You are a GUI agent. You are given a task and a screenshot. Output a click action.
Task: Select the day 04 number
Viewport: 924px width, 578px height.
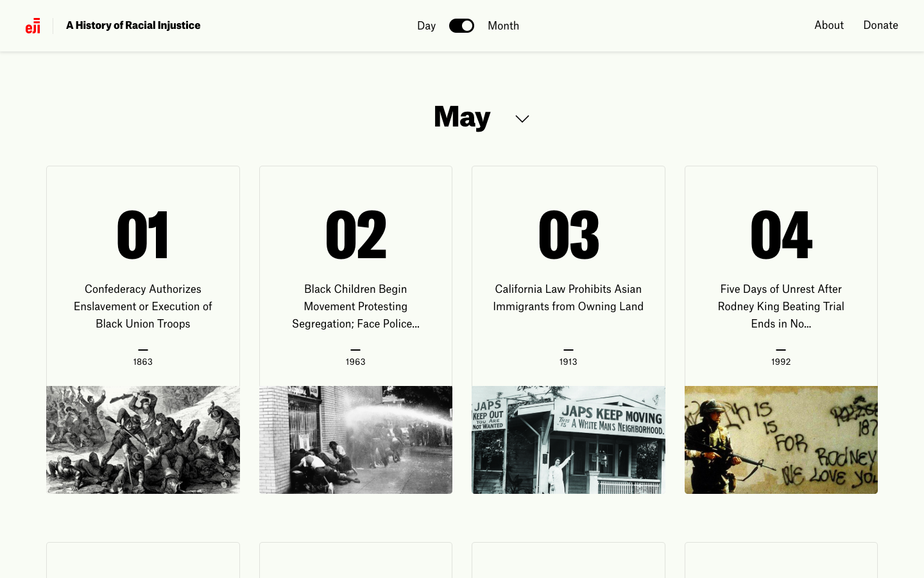point(781,236)
